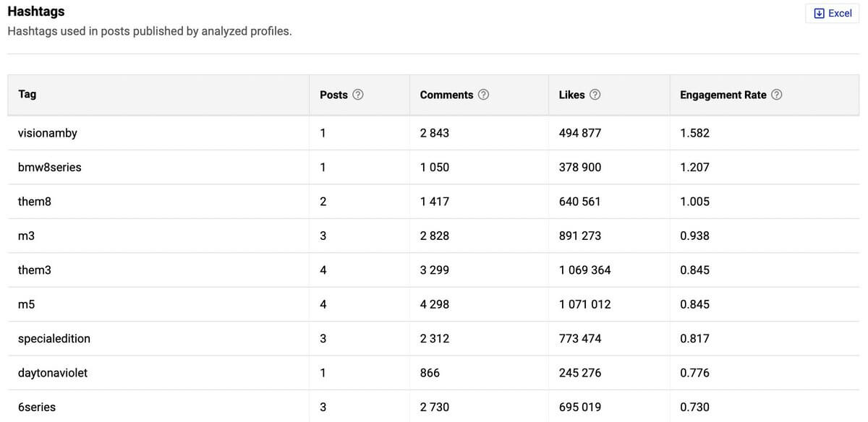Click the Excel download icon
Screen dimensions: 868x422
(819, 13)
